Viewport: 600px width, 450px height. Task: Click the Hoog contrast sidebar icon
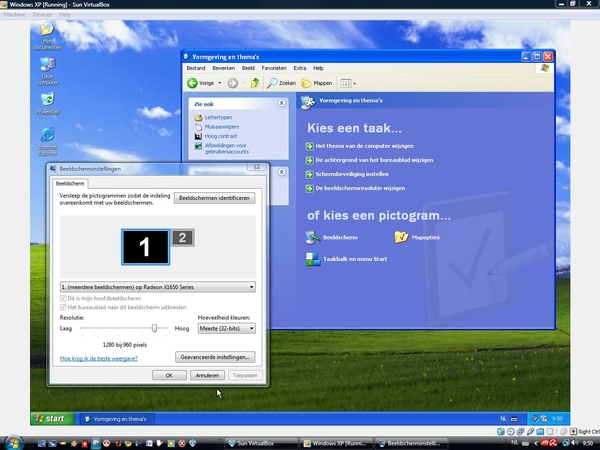pos(198,136)
